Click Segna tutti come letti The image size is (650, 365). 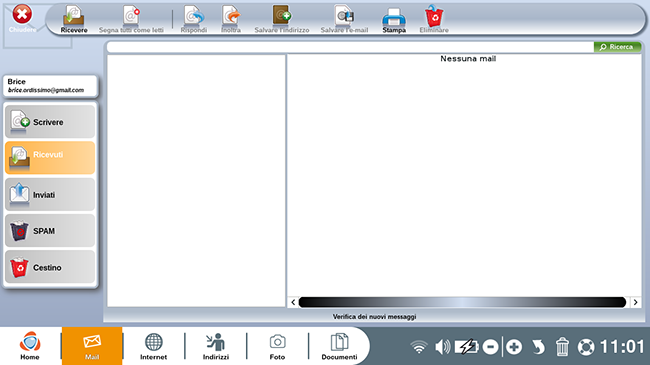click(131, 19)
